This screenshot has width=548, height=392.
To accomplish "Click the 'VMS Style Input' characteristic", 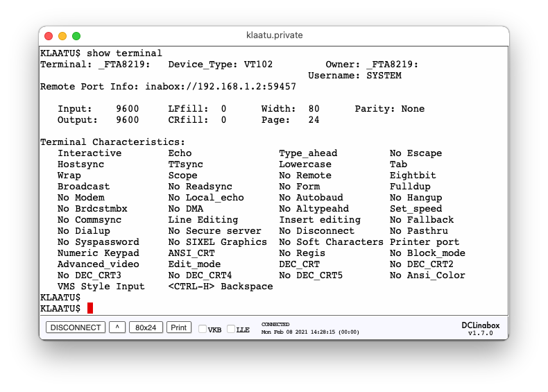I will [101, 287].
